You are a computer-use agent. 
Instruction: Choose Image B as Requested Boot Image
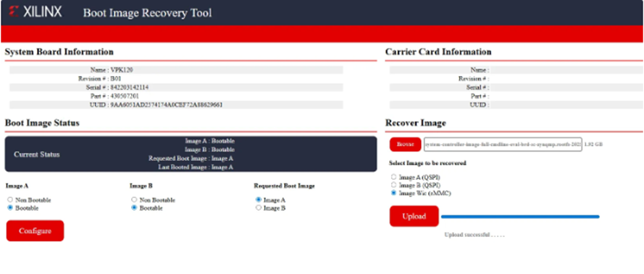coord(259,208)
